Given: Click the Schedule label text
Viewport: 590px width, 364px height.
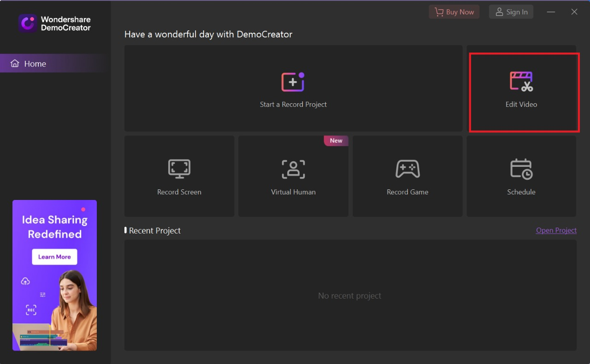Looking at the screenshot, I should 521,192.
